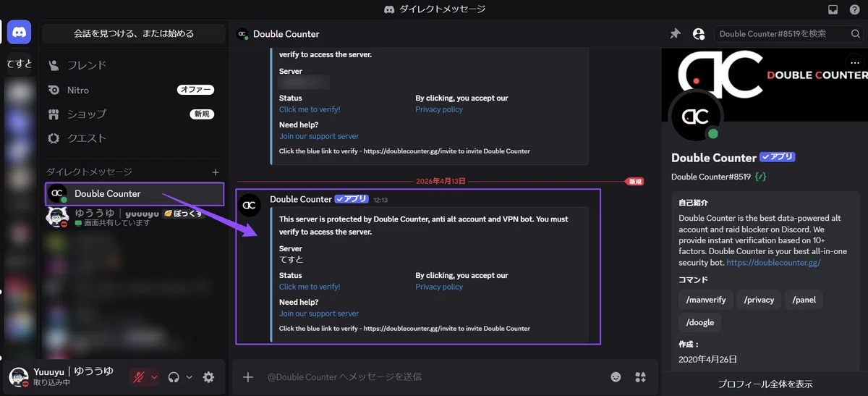This screenshot has width=868, height=396.
Task: Select Double Counter direct message conversation
Action: coord(135,194)
